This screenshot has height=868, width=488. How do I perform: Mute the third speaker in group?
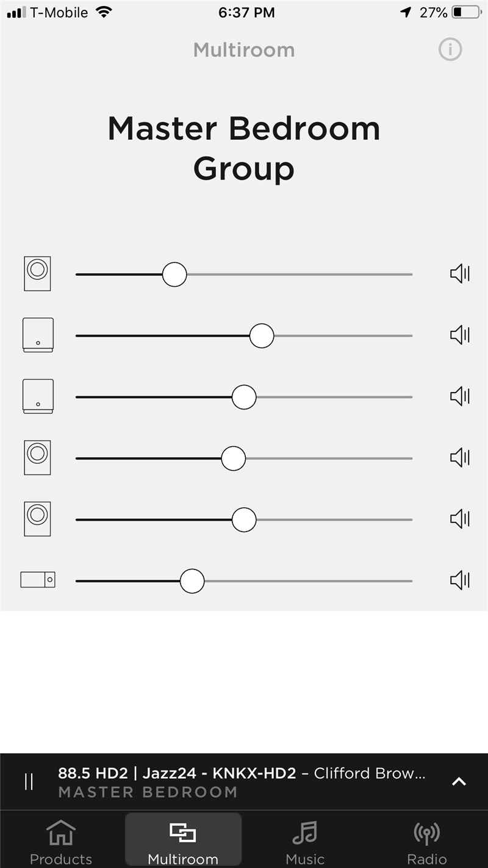point(459,396)
